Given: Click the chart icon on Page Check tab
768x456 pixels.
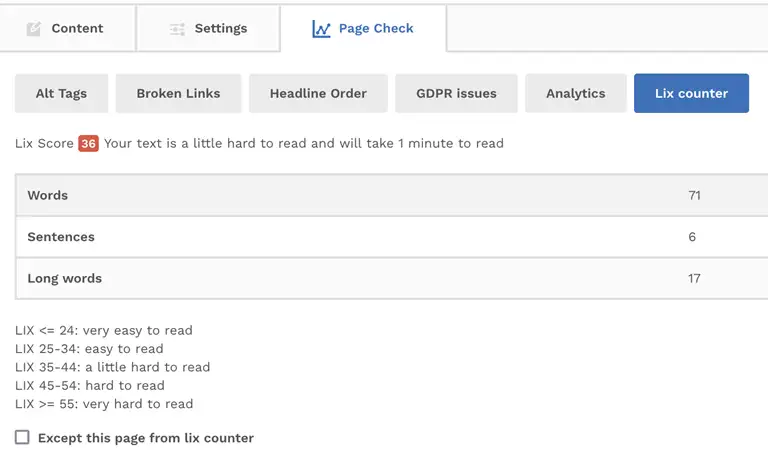Looking at the screenshot, I should (x=321, y=29).
